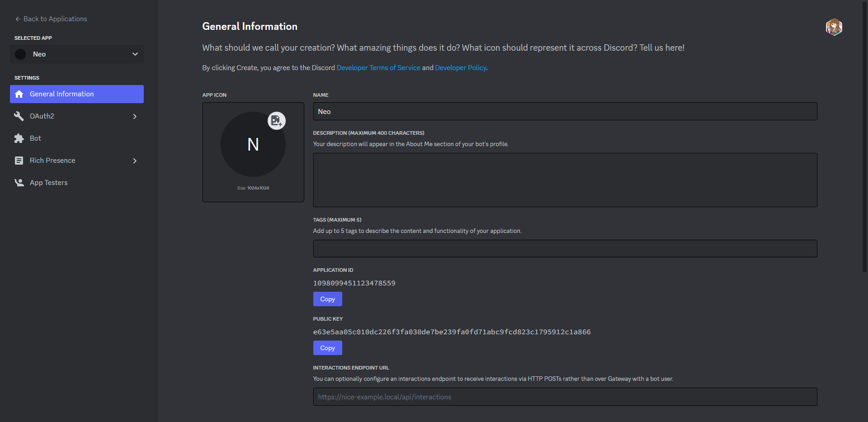The width and height of the screenshot is (868, 422).
Task: Open the OAuth2 settings section
Action: (77, 116)
